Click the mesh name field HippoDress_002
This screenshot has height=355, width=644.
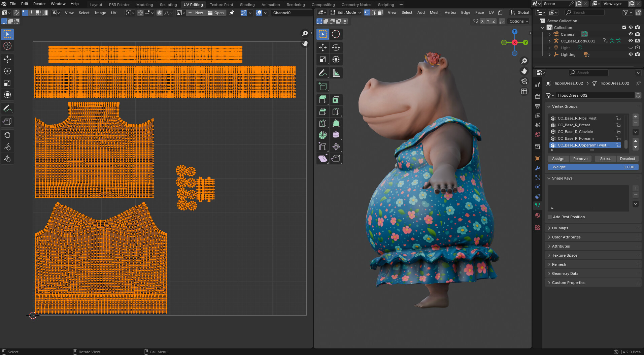point(595,95)
